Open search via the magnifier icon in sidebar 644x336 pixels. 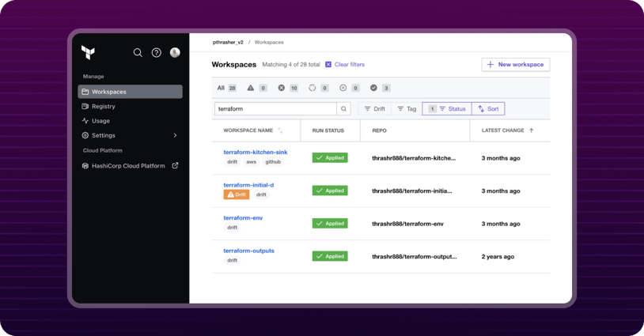[138, 52]
